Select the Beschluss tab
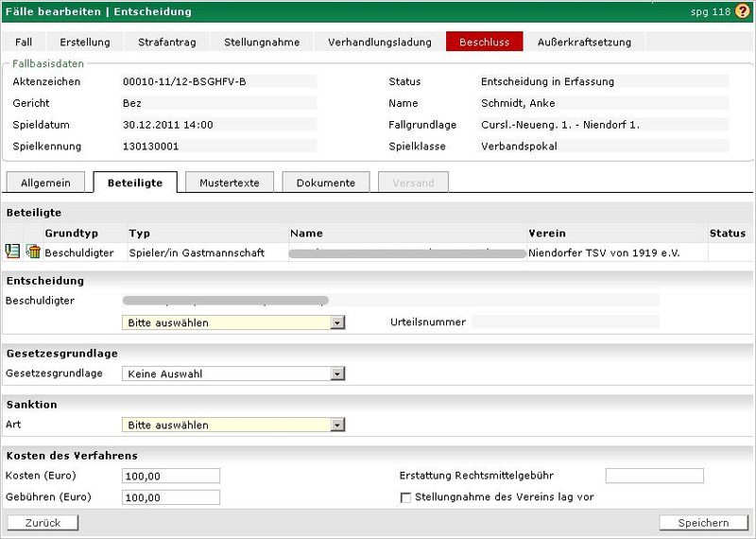756x539 pixels. pos(484,42)
